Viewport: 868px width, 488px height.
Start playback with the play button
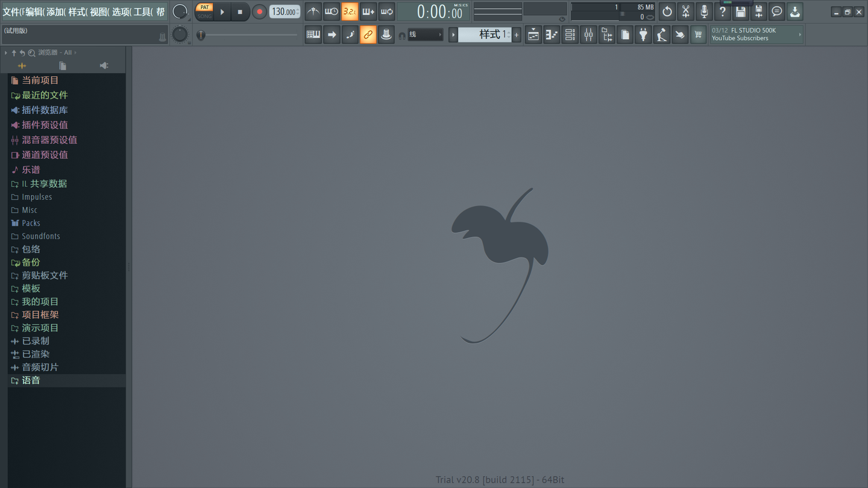(222, 11)
